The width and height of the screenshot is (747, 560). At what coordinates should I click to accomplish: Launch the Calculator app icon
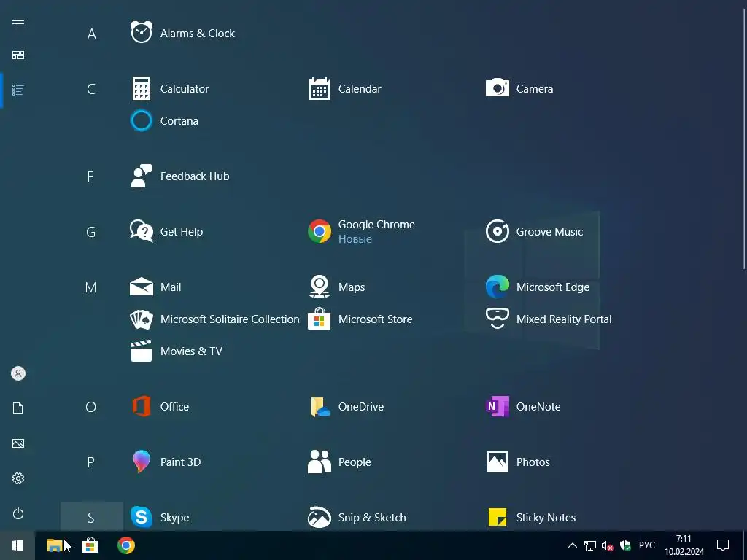[x=142, y=88]
